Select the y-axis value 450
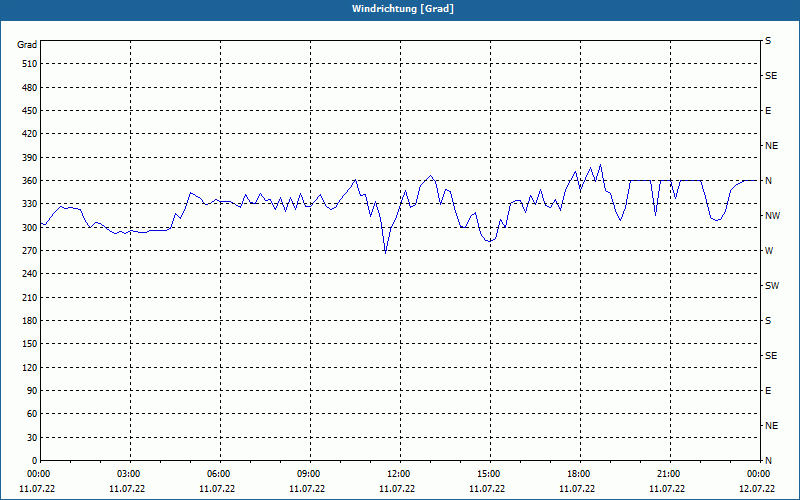The height and width of the screenshot is (500, 800). [x=30, y=111]
